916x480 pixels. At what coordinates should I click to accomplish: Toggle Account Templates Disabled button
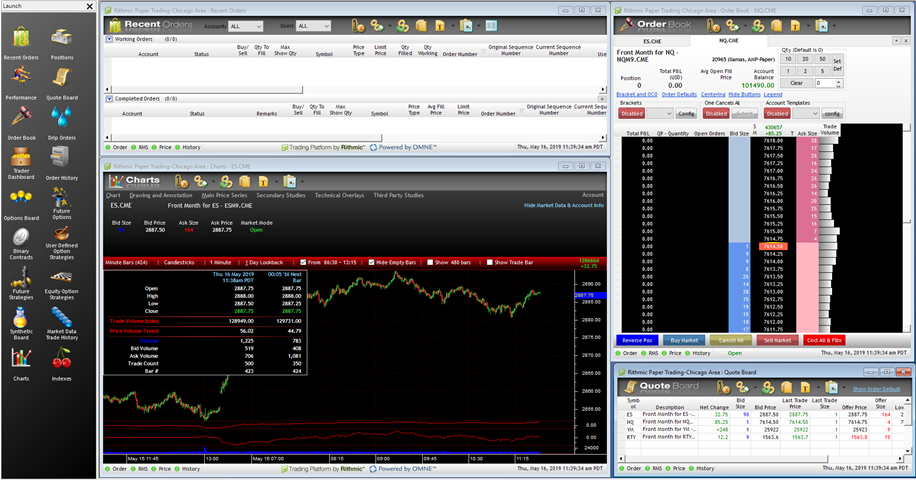[x=777, y=113]
